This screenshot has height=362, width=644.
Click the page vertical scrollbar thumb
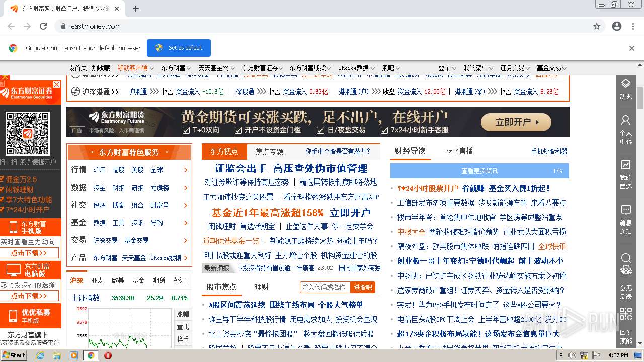640,98
